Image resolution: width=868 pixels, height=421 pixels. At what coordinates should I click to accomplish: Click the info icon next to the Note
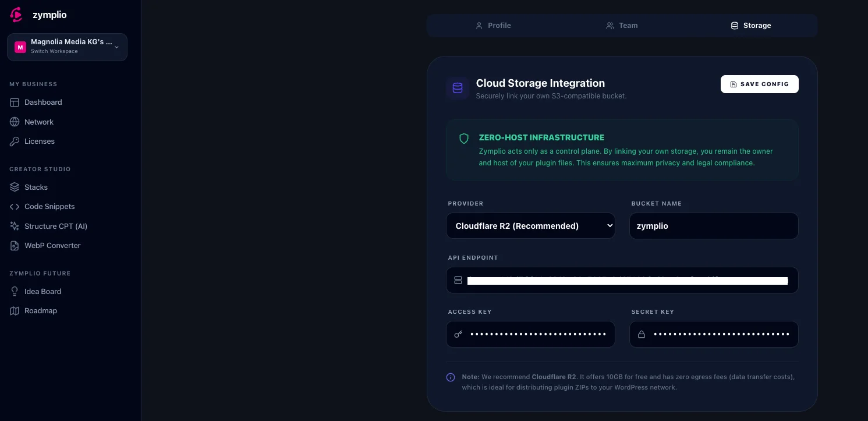pyautogui.click(x=451, y=377)
